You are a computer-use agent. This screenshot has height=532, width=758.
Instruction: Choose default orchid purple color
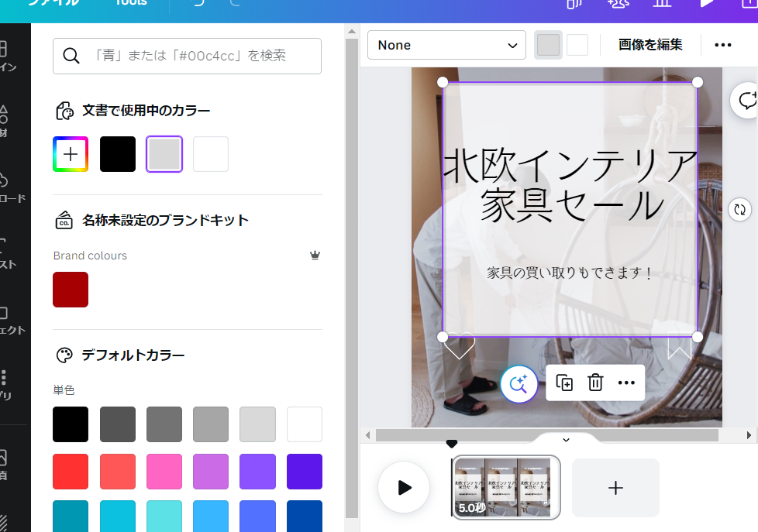point(211,471)
